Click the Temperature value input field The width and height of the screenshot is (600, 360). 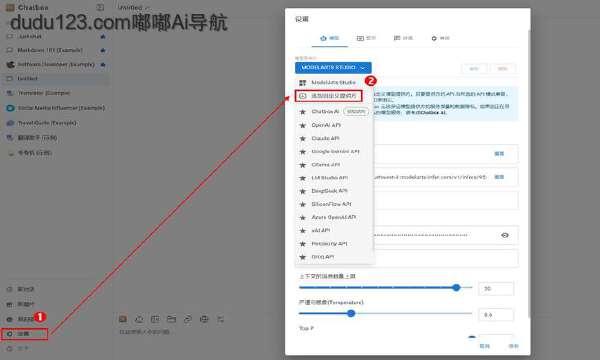tap(496, 315)
